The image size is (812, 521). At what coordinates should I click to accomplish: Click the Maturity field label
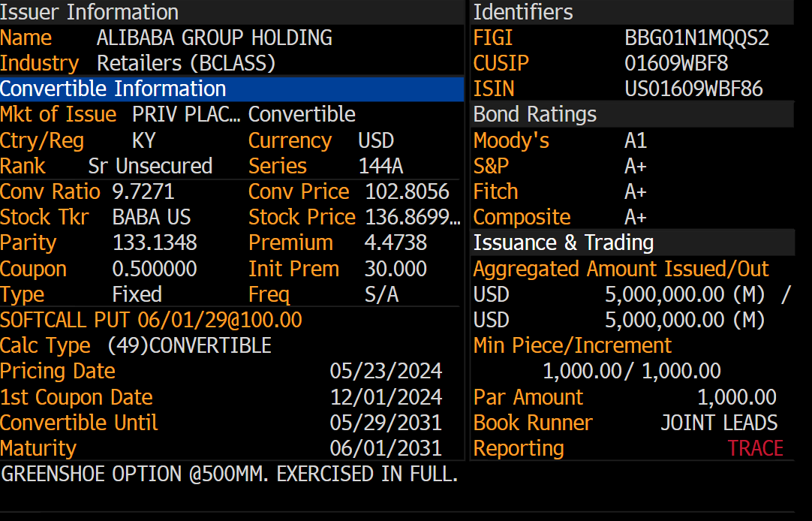38,448
